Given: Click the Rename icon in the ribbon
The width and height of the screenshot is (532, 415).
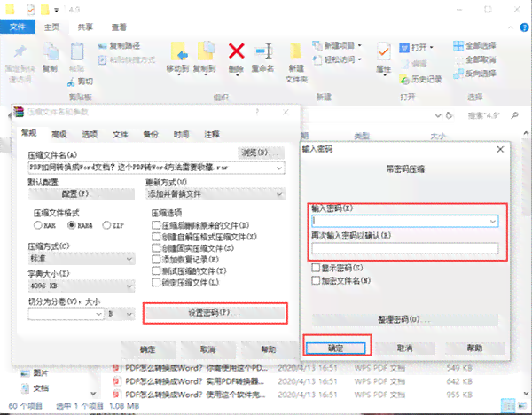Looking at the screenshot, I should coord(263,51).
